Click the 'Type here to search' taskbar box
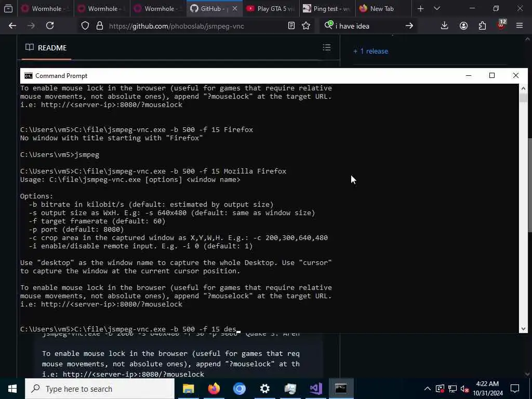 100,389
